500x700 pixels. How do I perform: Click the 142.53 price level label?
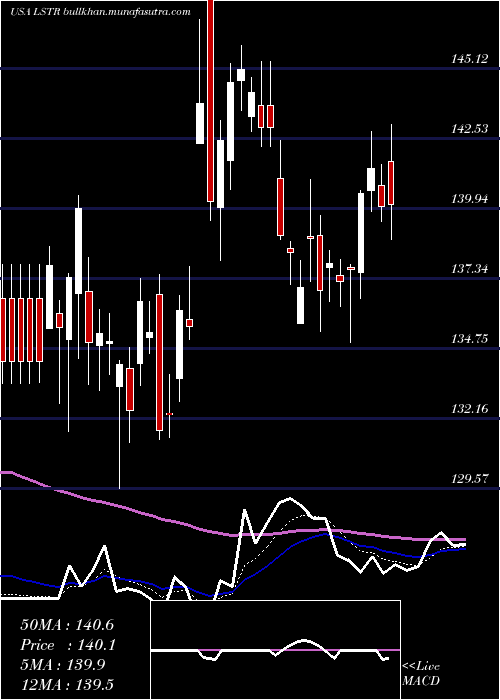point(470,129)
